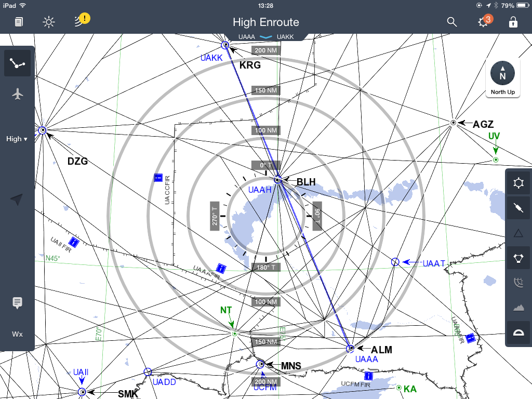532x399 pixels.
Task: Toggle the range ring protractor icon
Action: tap(518, 332)
